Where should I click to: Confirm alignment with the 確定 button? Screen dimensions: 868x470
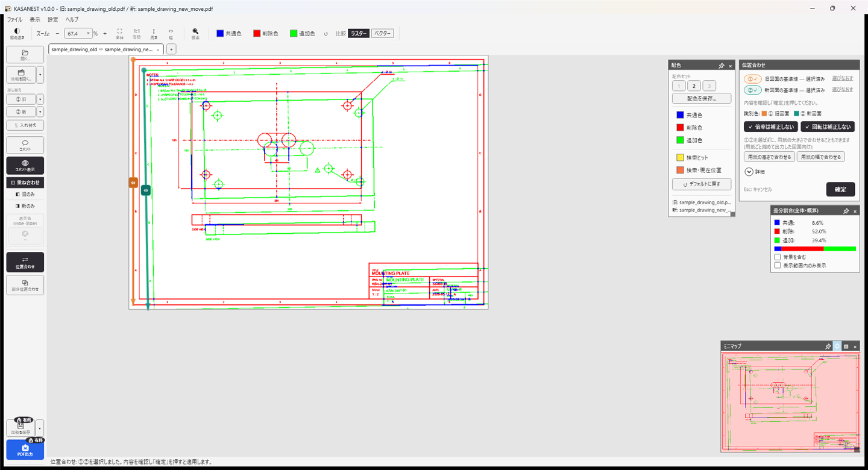pos(840,189)
